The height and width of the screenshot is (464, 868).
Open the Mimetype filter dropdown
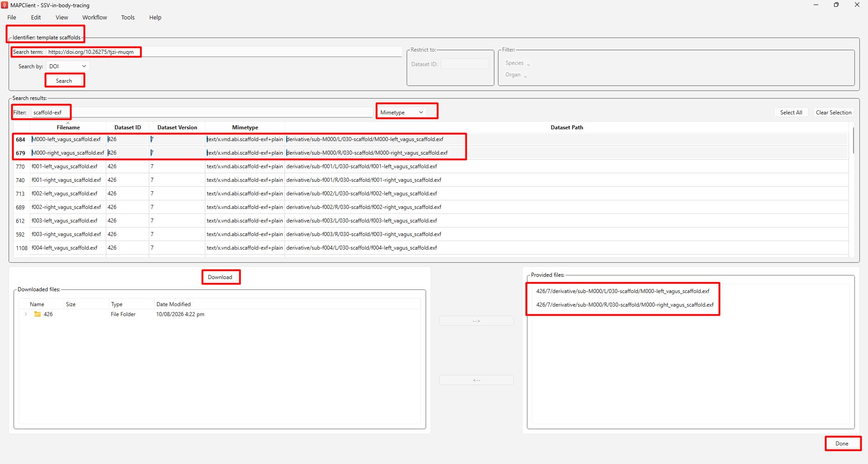coord(402,112)
